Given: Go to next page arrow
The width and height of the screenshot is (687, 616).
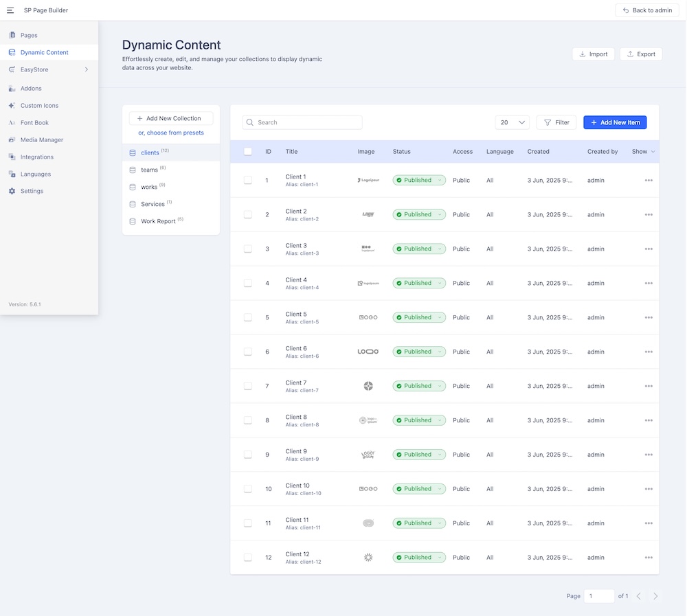Looking at the screenshot, I should 655,596.
